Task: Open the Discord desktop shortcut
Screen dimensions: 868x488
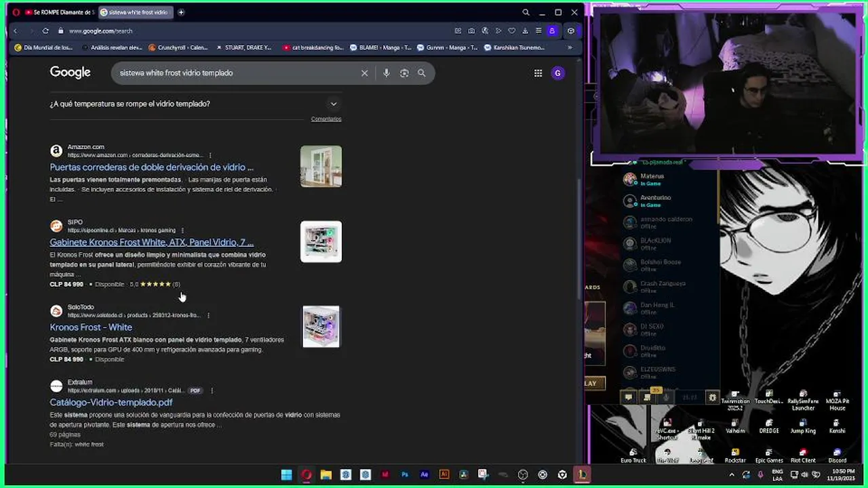Action: point(837,455)
